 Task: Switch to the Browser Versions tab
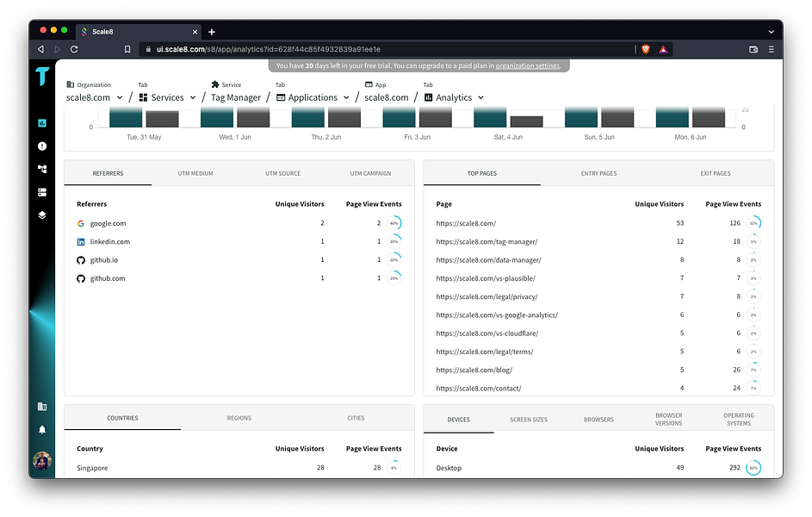[668, 420]
